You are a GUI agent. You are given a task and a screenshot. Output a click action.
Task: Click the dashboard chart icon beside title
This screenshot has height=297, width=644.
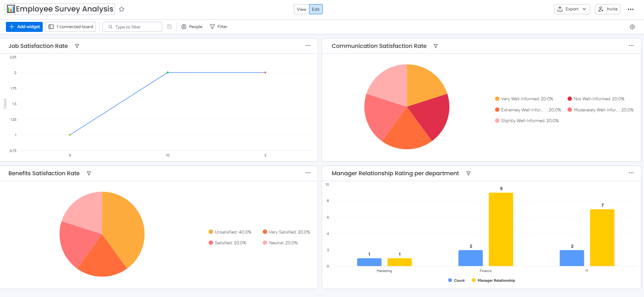point(11,9)
